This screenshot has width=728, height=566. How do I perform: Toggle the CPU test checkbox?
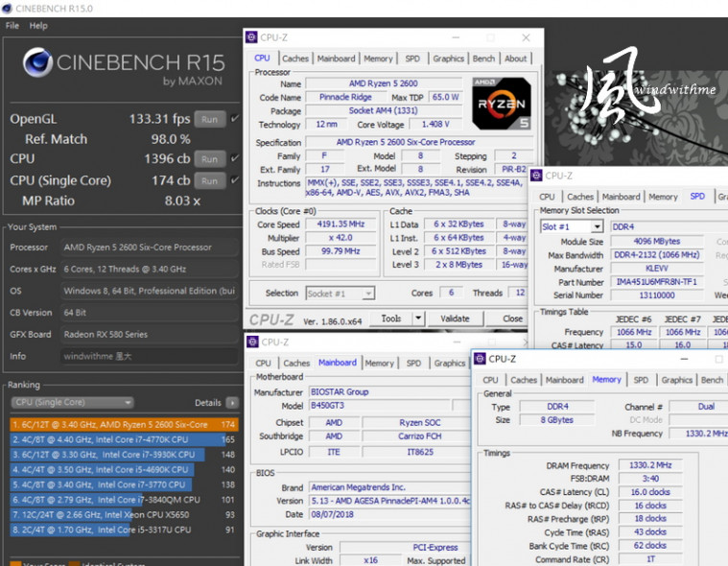pos(235,158)
